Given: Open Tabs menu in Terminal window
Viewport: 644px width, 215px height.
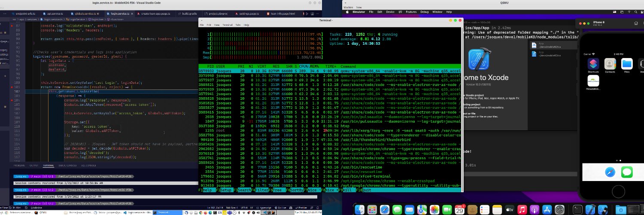Looking at the screenshot, I should (238, 25).
